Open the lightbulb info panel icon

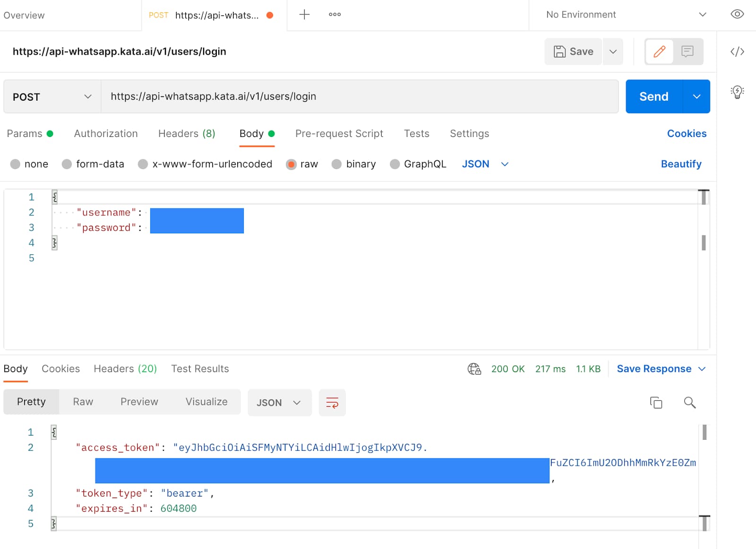(737, 92)
